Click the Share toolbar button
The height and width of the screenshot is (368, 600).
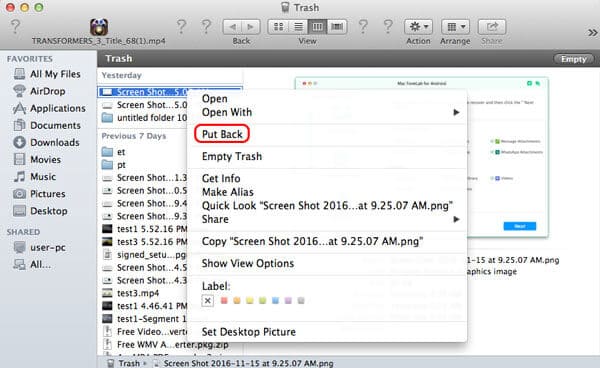point(492,27)
